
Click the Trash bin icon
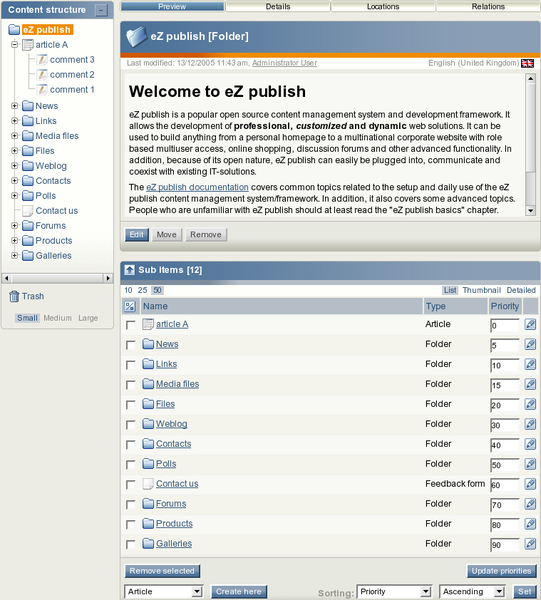click(14, 296)
